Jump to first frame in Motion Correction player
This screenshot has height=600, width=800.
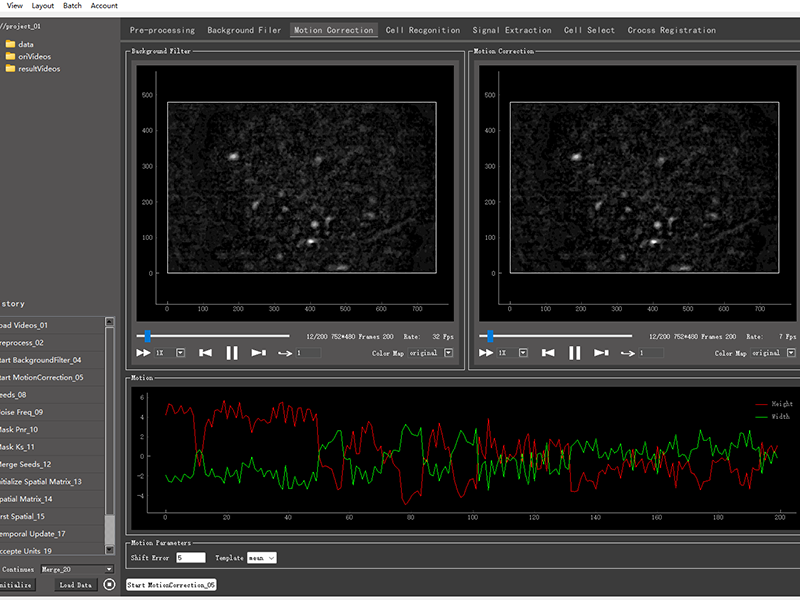[x=548, y=353]
